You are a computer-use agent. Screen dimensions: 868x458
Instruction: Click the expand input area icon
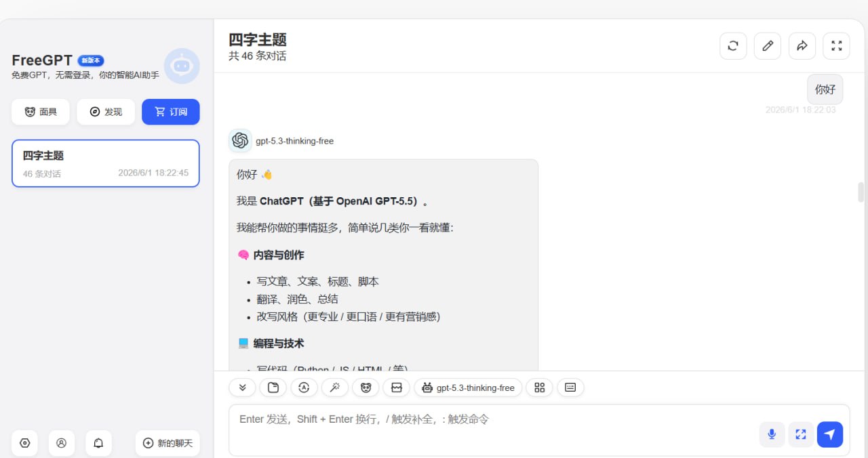tap(801, 434)
